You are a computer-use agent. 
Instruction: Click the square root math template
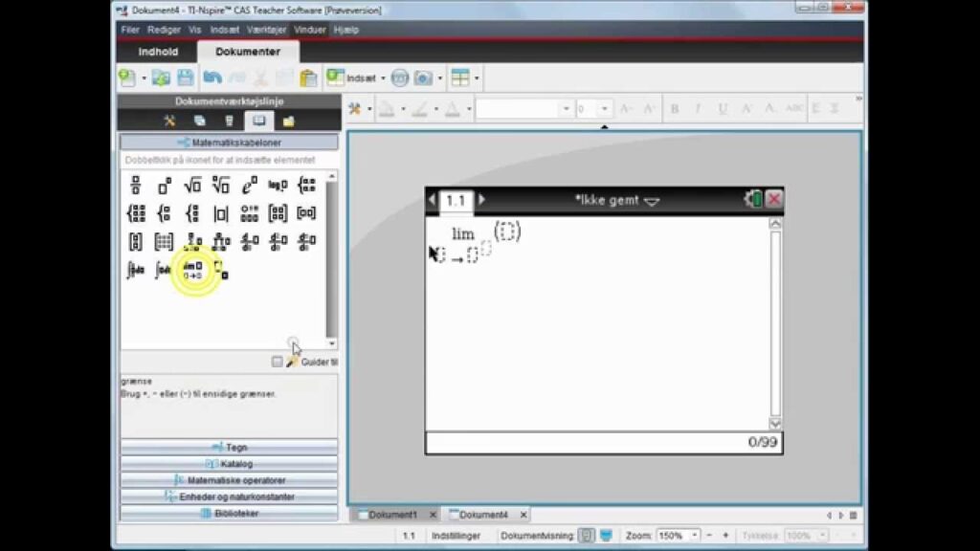(x=192, y=186)
